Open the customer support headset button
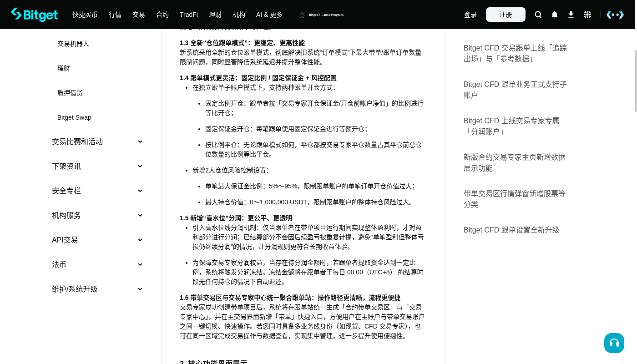This screenshot has width=637, height=364. tap(614, 343)
